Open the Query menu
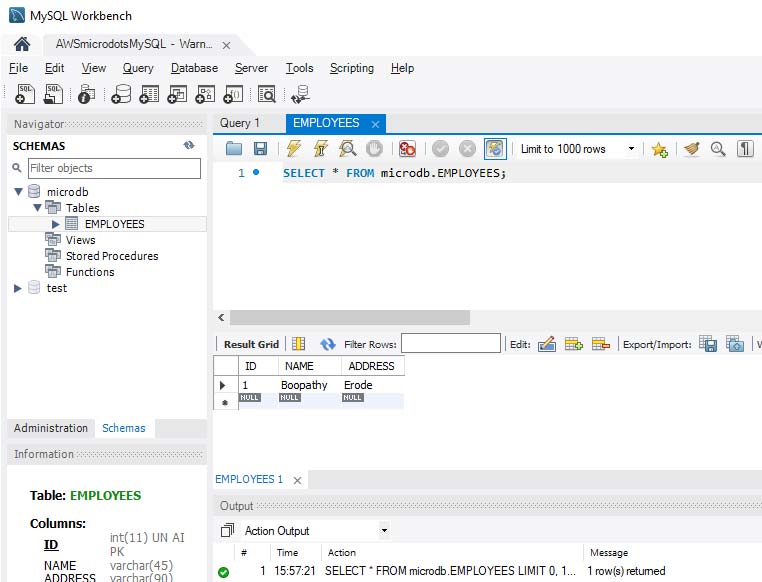 (x=138, y=68)
